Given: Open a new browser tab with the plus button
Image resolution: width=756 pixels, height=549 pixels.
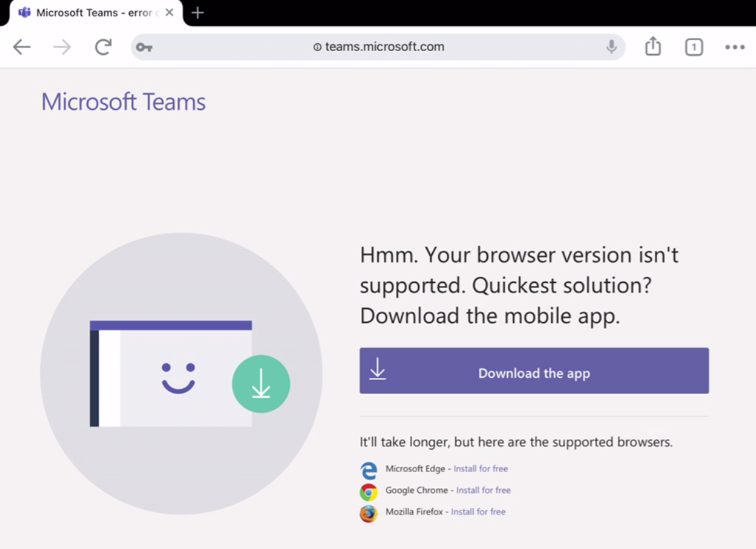Looking at the screenshot, I should tap(197, 12).
